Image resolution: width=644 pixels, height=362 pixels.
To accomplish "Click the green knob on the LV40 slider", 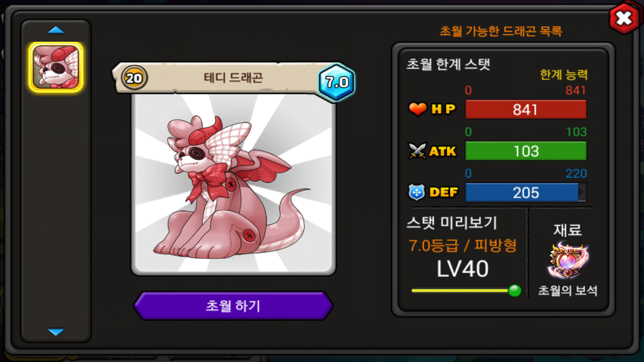I will [514, 291].
